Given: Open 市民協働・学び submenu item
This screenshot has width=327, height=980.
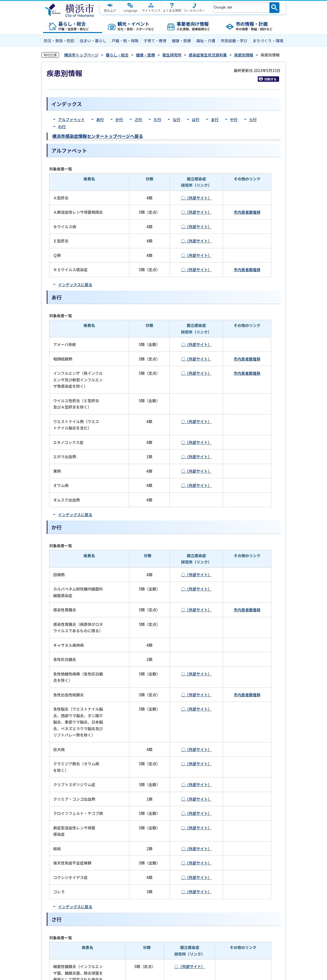Looking at the screenshot, I should coord(234,41).
